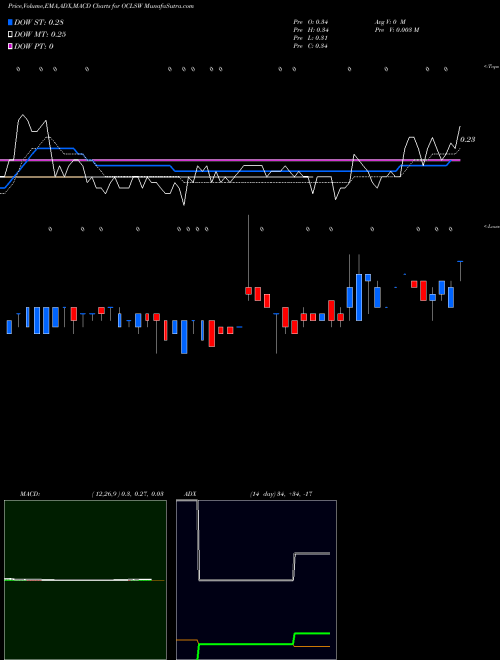This screenshot has width=500, height=660.
Task: Click the magenta DOW PT legend swatch
Action: (x=10, y=46)
